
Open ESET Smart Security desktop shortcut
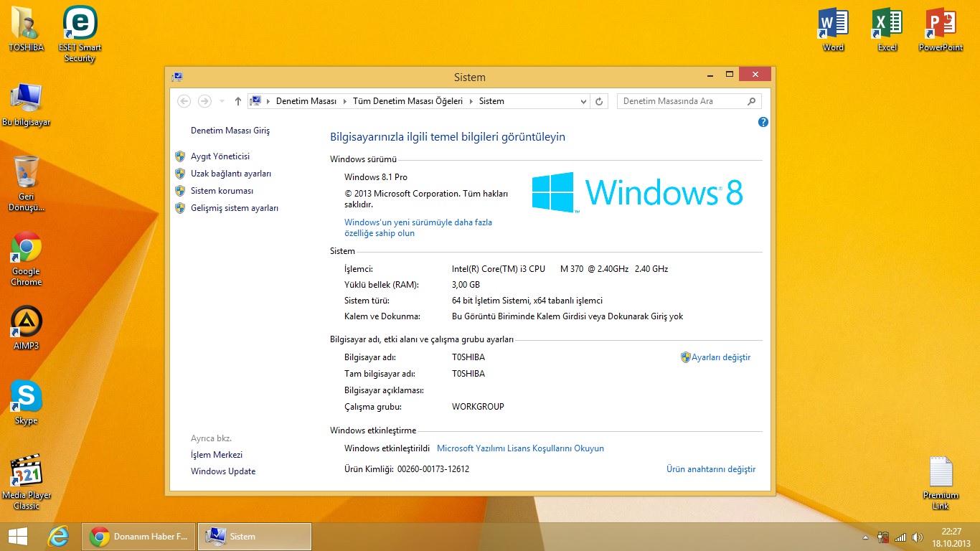tap(80, 34)
